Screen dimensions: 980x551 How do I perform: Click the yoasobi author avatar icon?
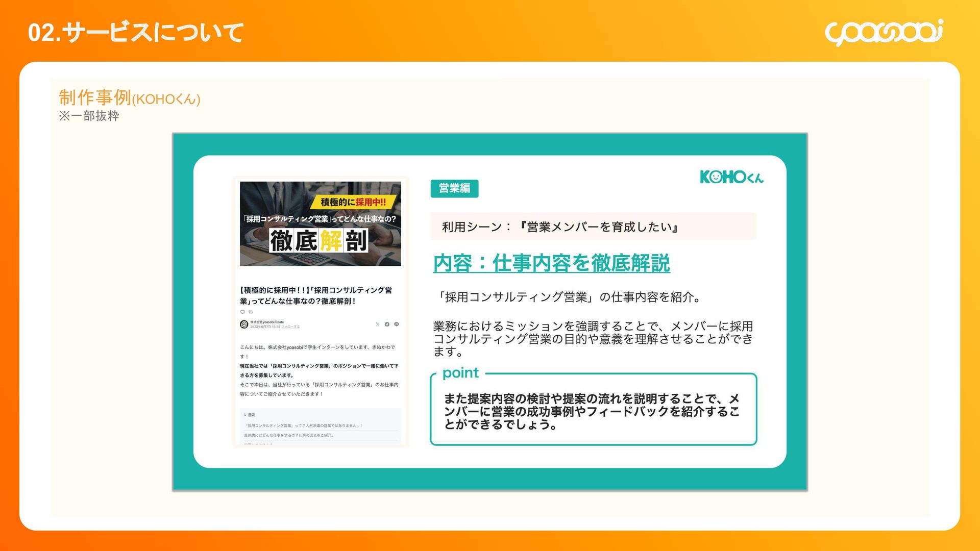(244, 324)
